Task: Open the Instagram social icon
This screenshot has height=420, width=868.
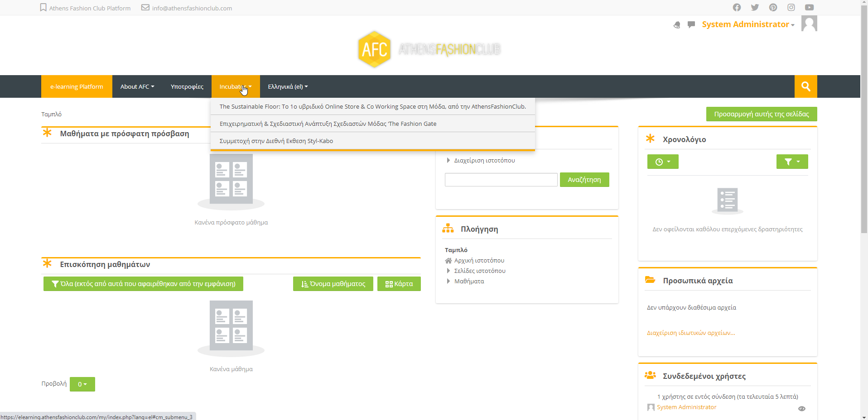Action: (791, 7)
